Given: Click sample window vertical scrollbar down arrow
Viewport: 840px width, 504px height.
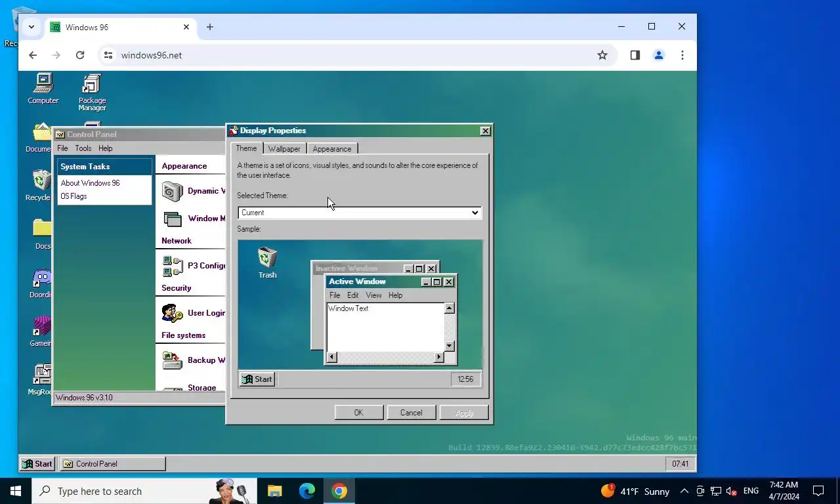Looking at the screenshot, I should [x=450, y=346].
